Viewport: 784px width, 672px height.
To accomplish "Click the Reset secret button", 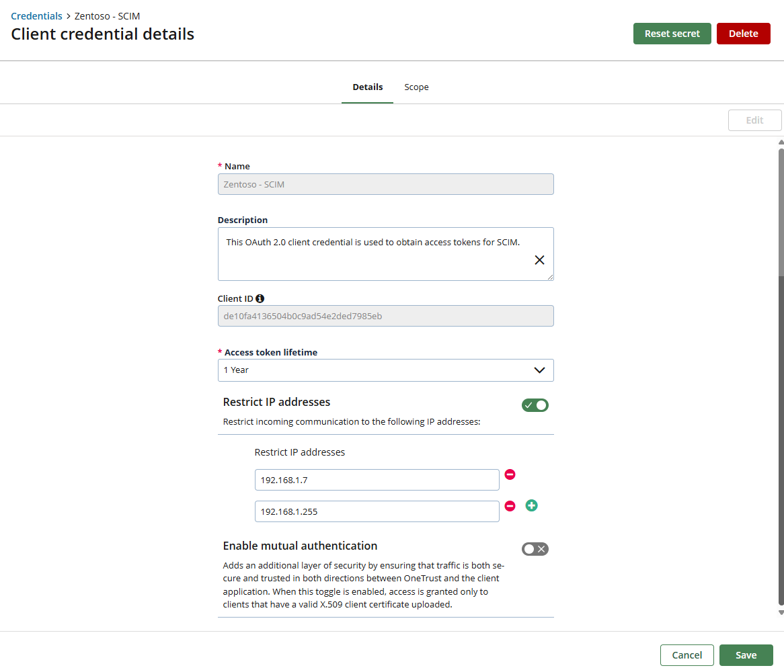I will pyautogui.click(x=672, y=34).
